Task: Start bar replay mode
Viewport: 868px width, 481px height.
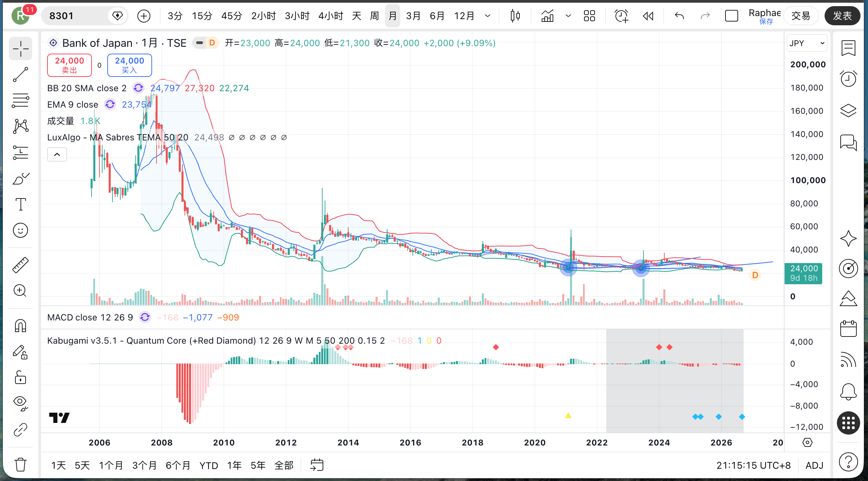Action: (x=648, y=16)
